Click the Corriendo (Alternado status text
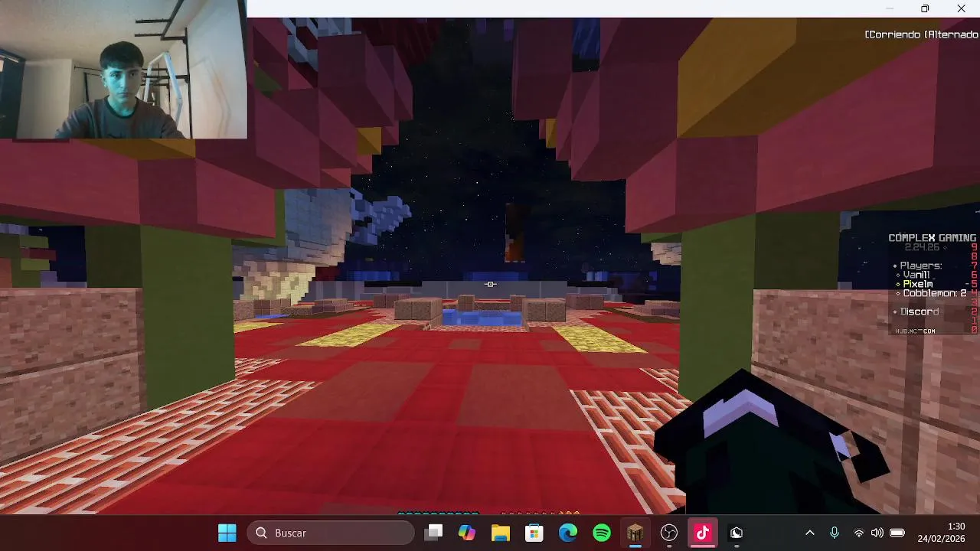The height and width of the screenshot is (551, 980). click(x=922, y=34)
